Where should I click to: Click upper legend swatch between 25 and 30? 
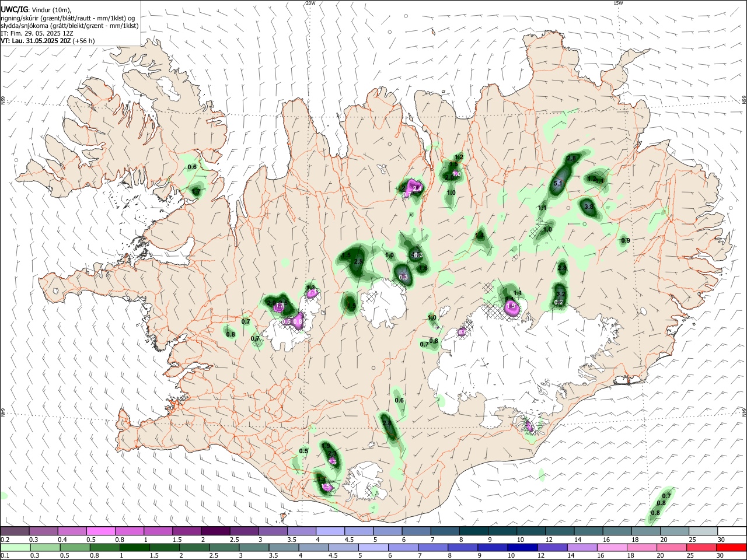click(x=704, y=531)
